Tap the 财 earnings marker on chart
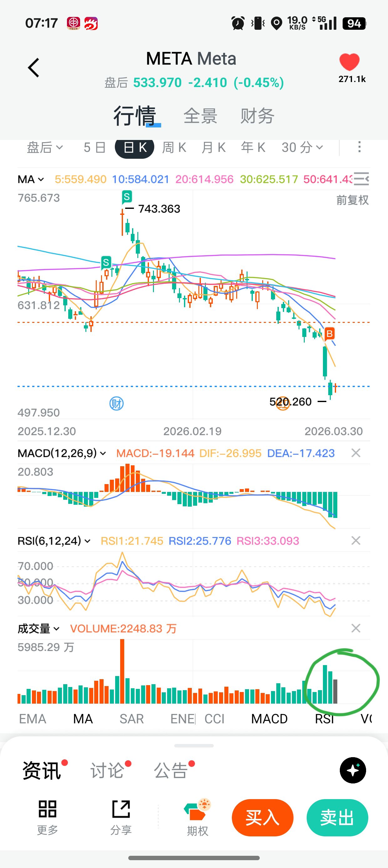The image size is (388, 868). point(116,403)
